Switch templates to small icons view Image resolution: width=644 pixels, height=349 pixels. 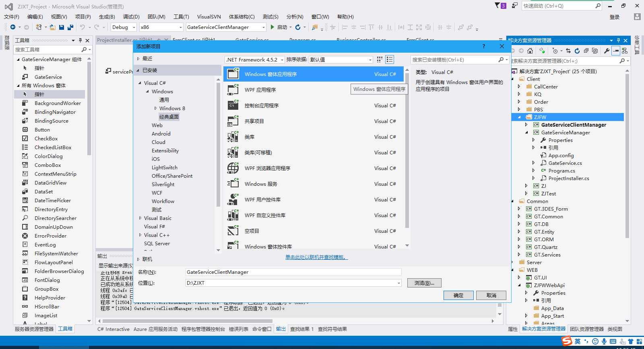pyautogui.click(x=380, y=60)
